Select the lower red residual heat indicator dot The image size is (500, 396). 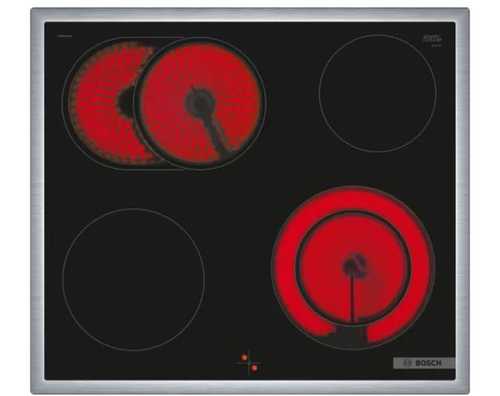click(255, 368)
